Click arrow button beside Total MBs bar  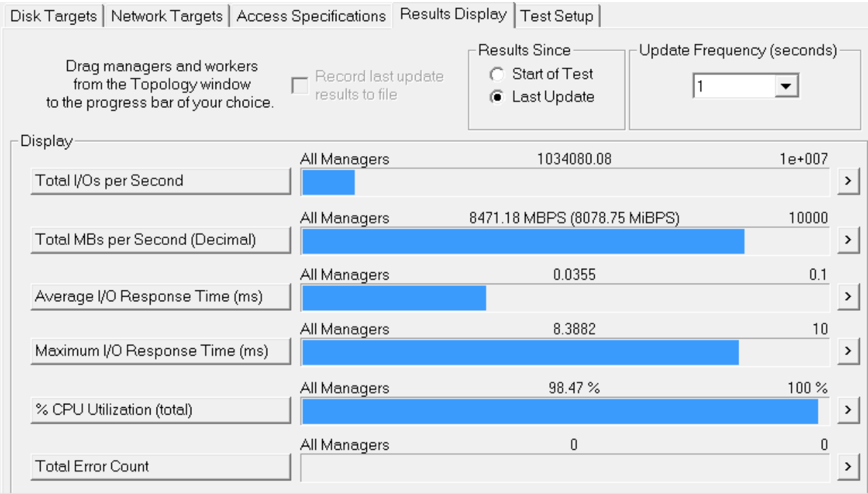pyautogui.click(x=846, y=240)
